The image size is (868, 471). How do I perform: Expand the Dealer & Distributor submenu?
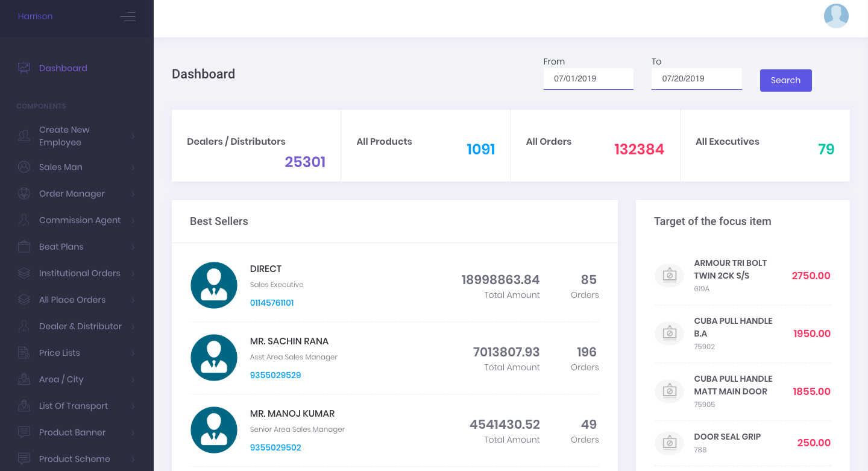pos(133,326)
